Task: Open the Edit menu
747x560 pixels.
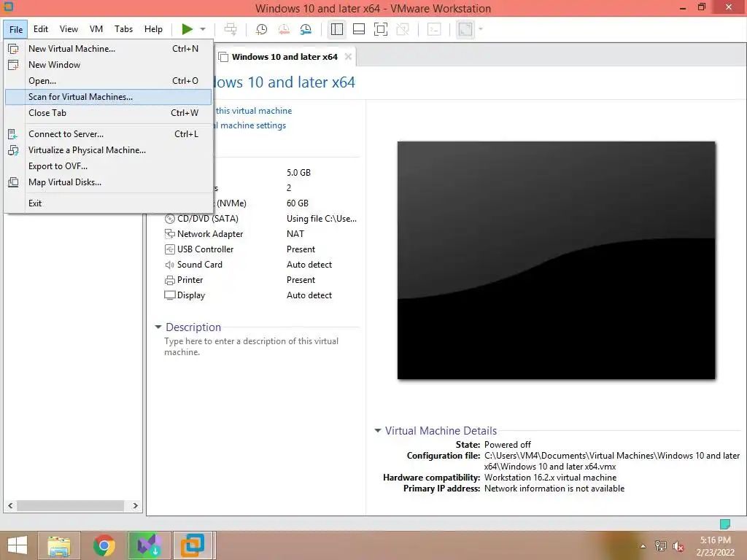Action: 41,29
